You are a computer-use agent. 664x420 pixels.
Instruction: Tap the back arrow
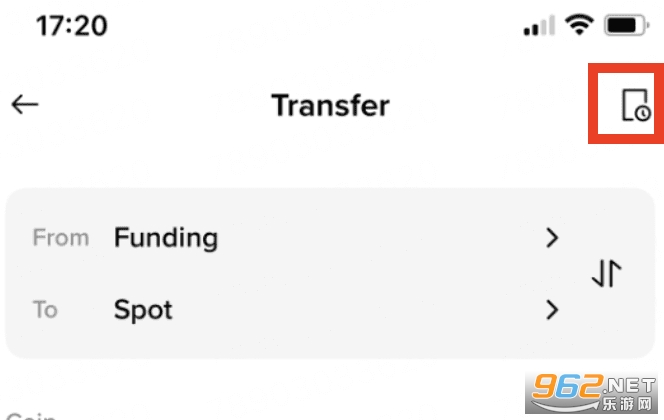pyautogui.click(x=25, y=105)
